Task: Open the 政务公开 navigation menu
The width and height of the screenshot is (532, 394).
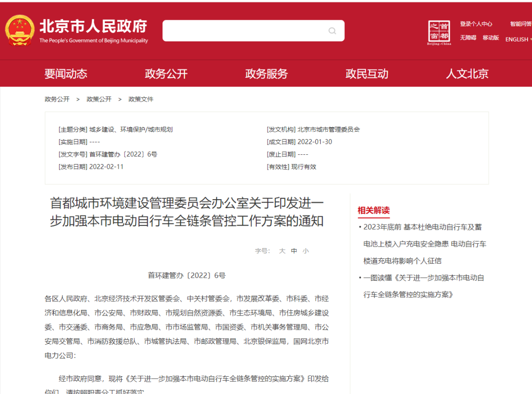Action: click(x=166, y=73)
